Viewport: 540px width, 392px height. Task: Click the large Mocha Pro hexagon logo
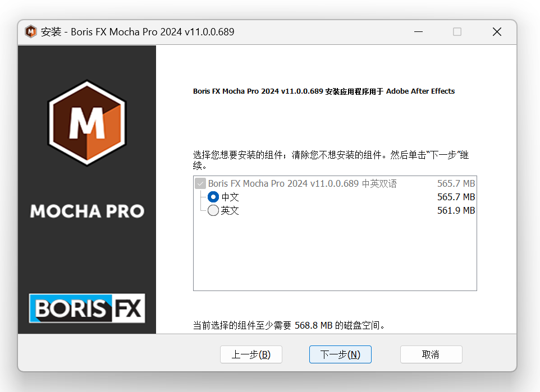pos(87,123)
